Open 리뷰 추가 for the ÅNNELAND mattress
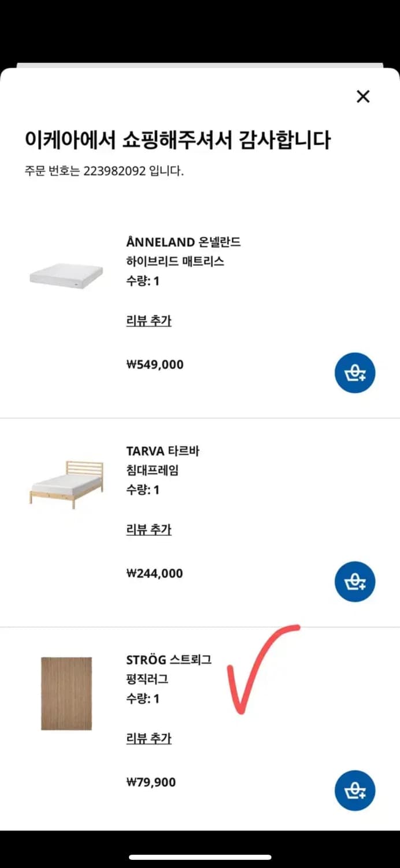This screenshot has width=400, height=868. pos(149,321)
